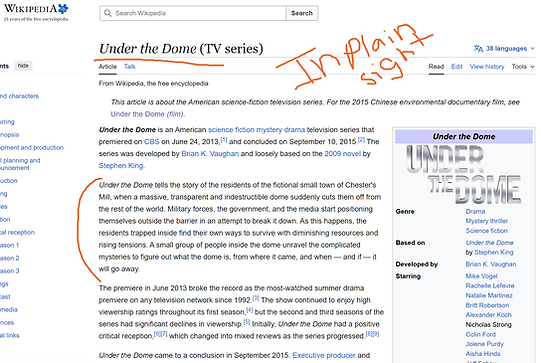Open the Edit tab
Image resolution: width=541 pixels, height=363 pixels.
[457, 67]
